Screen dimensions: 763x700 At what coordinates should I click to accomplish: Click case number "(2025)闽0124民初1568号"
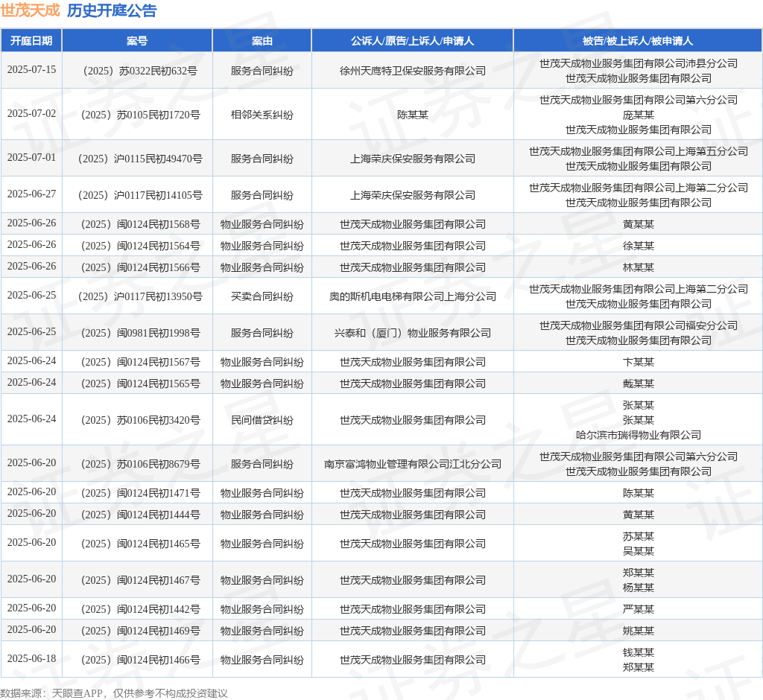point(140,224)
